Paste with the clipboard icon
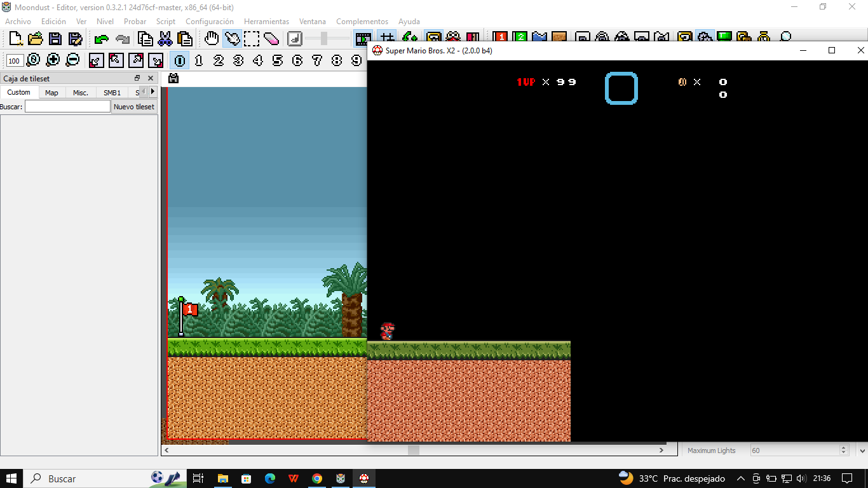The width and height of the screenshot is (868, 488). click(185, 39)
